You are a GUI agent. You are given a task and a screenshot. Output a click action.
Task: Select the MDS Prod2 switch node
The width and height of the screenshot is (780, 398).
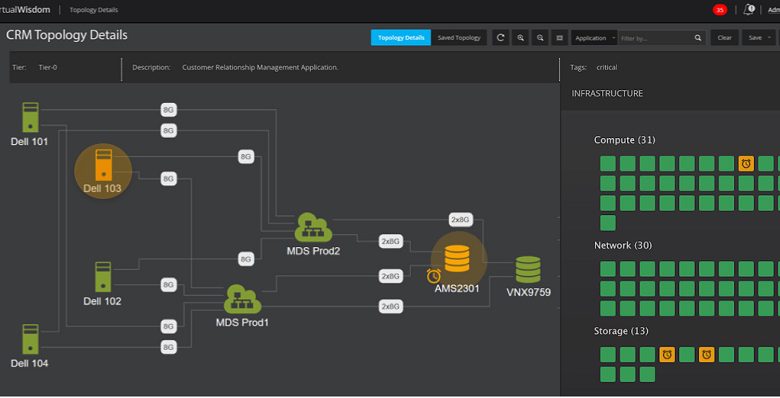pos(313,227)
